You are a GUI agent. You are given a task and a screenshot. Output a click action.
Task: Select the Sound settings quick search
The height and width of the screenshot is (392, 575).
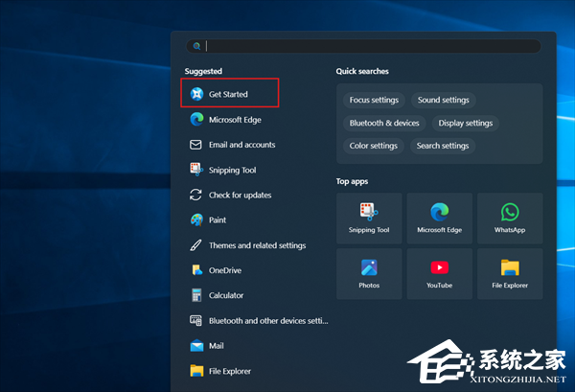pyautogui.click(x=444, y=100)
